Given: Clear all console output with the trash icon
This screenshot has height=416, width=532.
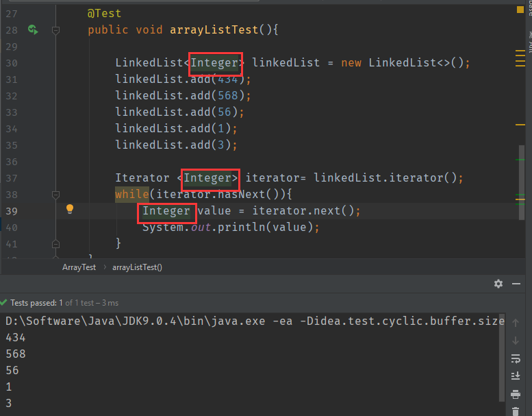Looking at the screenshot, I should 516,411.
